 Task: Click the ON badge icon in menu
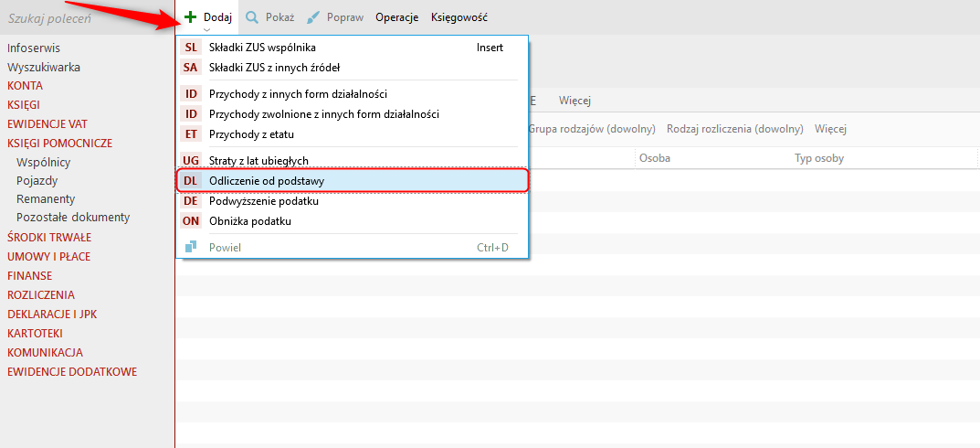(x=191, y=221)
